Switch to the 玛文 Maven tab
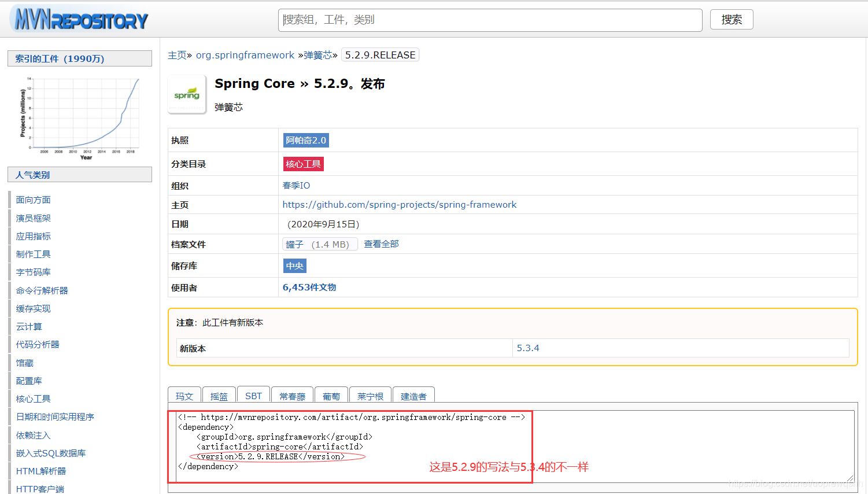Image resolution: width=868 pixels, height=494 pixels. tap(184, 396)
